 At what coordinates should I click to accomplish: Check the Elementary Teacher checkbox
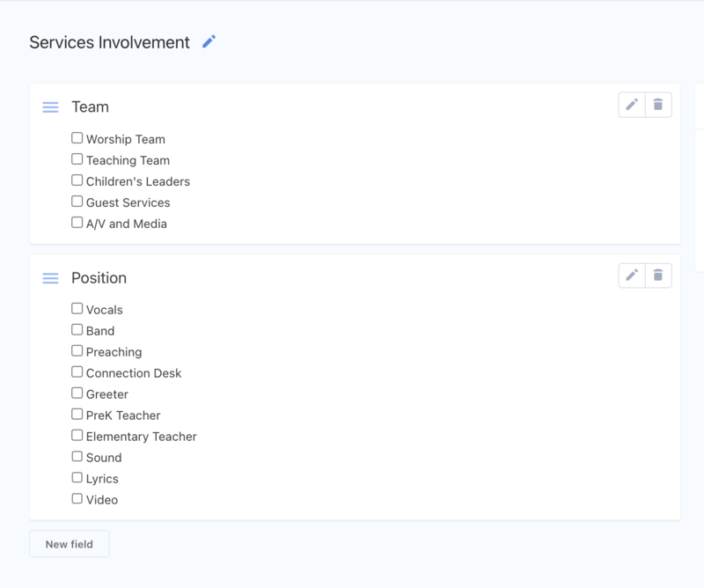click(x=77, y=436)
